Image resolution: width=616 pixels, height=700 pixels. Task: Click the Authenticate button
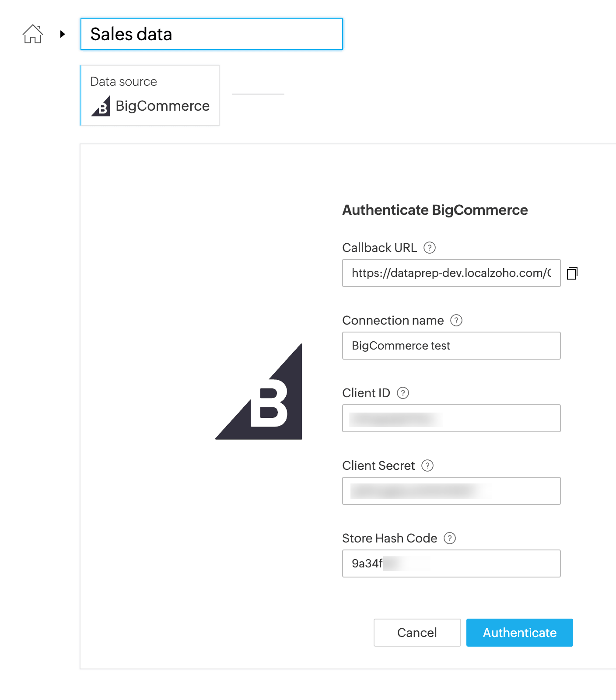point(519,633)
